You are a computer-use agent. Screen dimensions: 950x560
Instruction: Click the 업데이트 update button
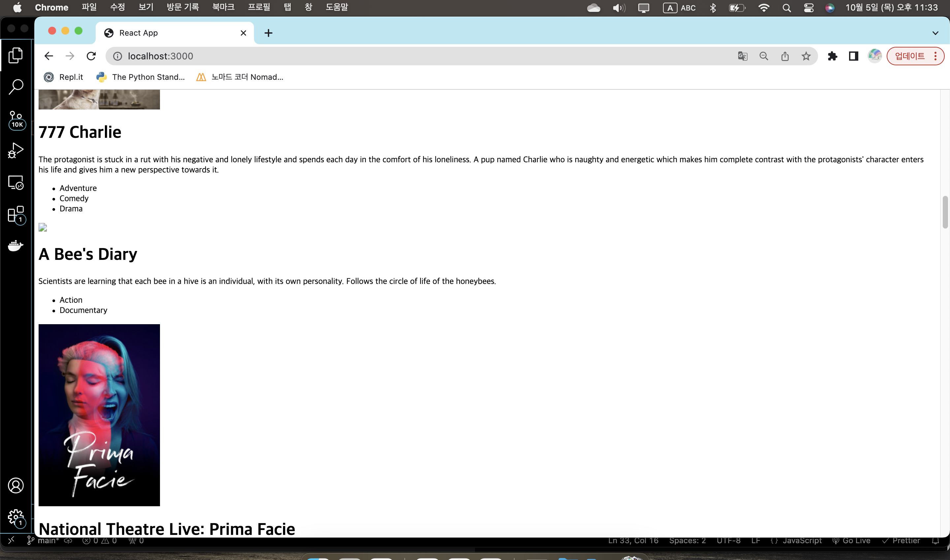[x=910, y=56]
